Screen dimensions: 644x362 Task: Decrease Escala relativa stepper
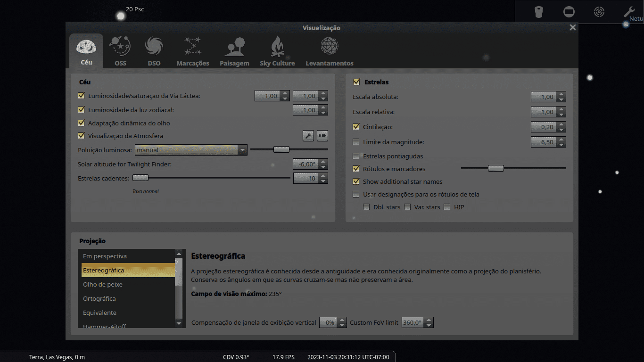561,115
